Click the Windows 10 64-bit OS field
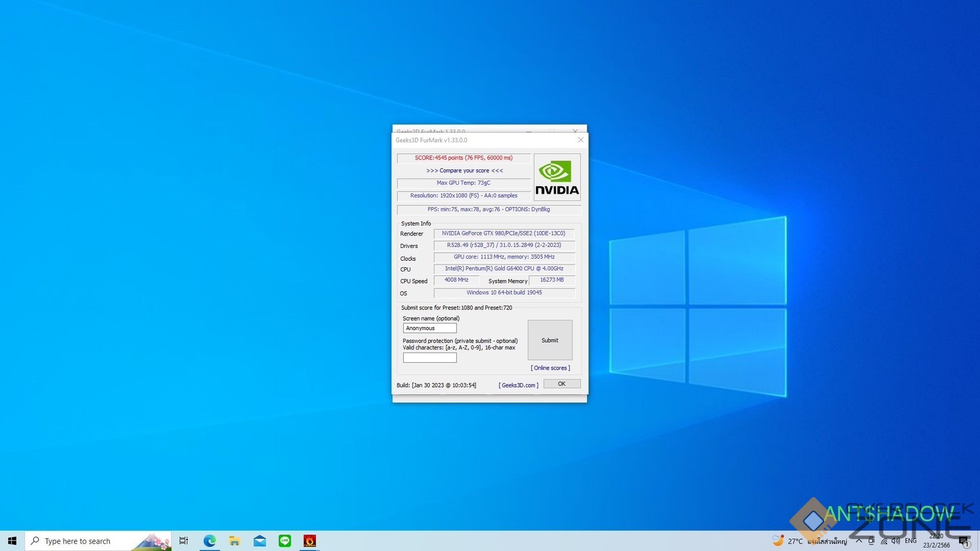 (x=504, y=293)
